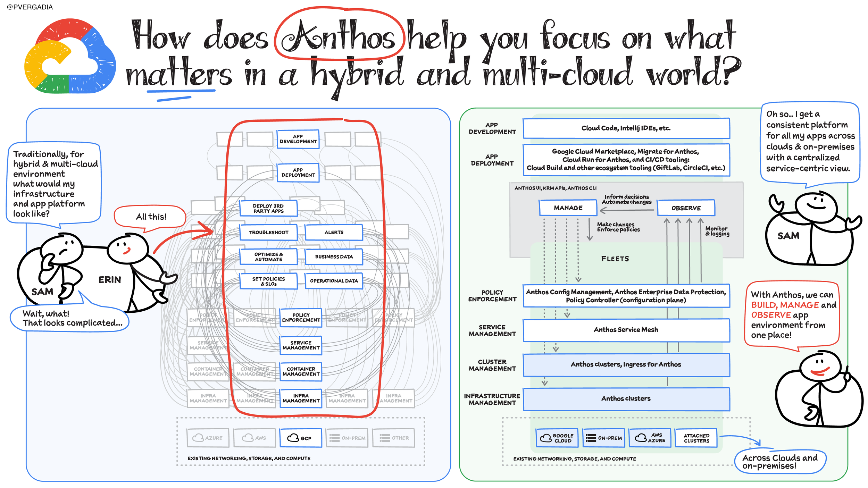Screen dimensions: 868x488
Task: Click the OBSERVE box
Action: [x=686, y=208]
